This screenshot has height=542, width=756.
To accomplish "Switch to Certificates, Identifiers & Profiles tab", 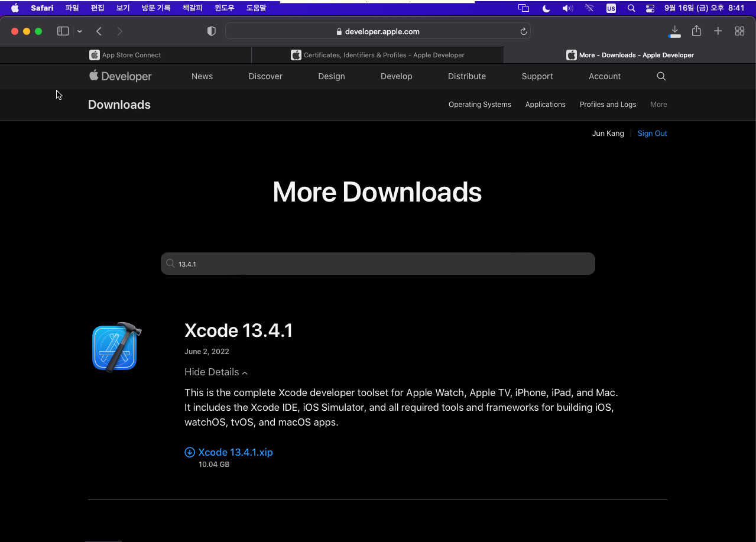I will (378, 55).
